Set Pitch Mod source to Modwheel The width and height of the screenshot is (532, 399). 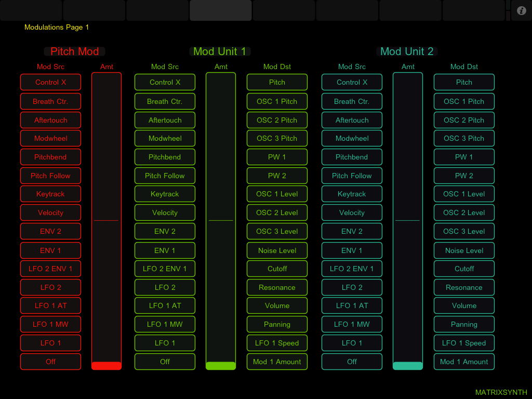pyautogui.click(x=50, y=139)
